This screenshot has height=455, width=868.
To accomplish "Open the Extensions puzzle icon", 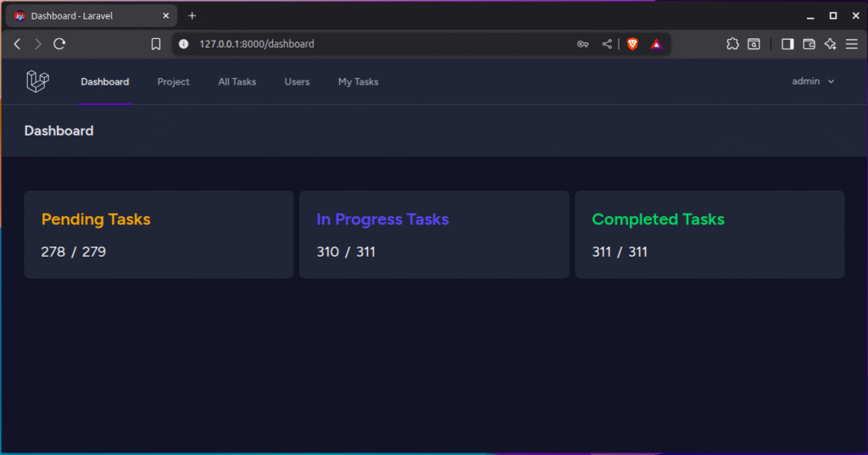I will point(732,44).
